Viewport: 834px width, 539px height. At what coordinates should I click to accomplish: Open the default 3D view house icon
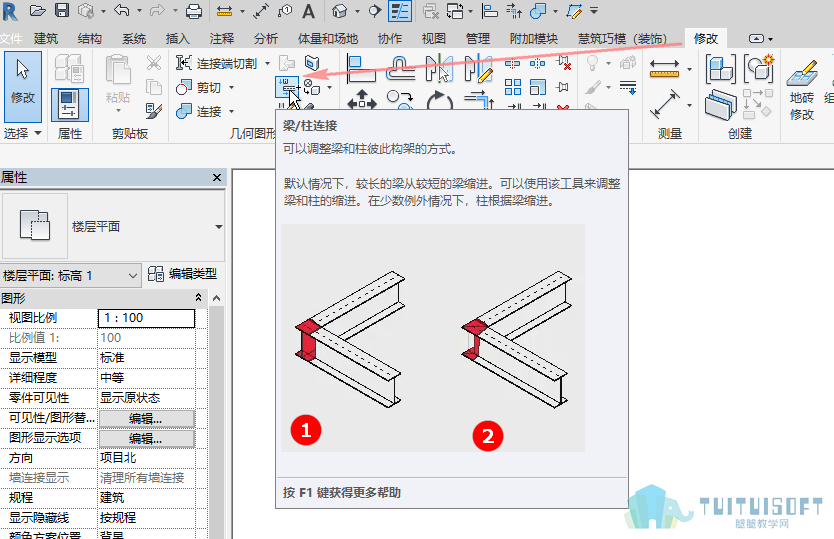click(x=339, y=11)
